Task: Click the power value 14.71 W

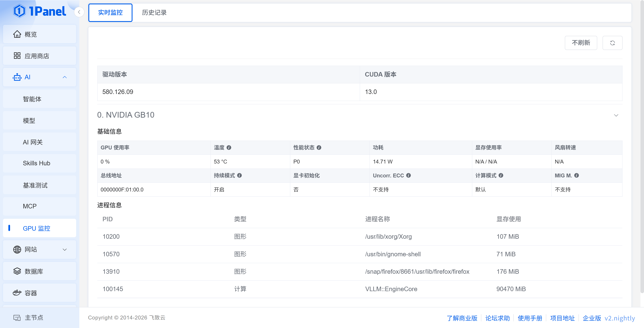Action: [383, 162]
